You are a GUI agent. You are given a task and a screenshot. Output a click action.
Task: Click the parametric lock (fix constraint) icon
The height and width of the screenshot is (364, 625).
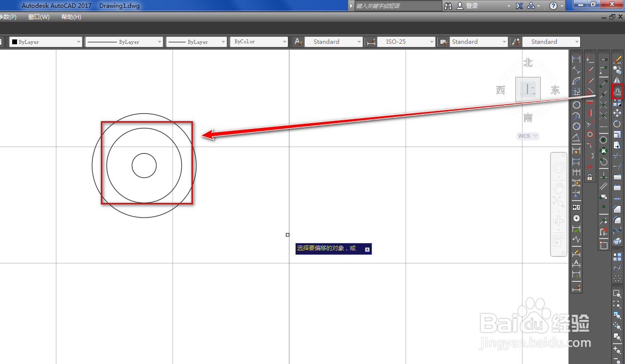pyautogui.click(x=589, y=178)
